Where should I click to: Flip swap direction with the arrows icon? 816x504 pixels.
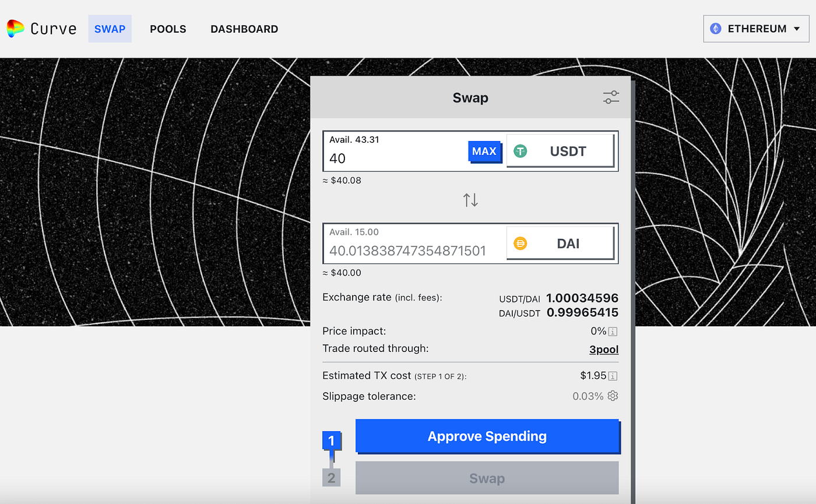(x=470, y=200)
